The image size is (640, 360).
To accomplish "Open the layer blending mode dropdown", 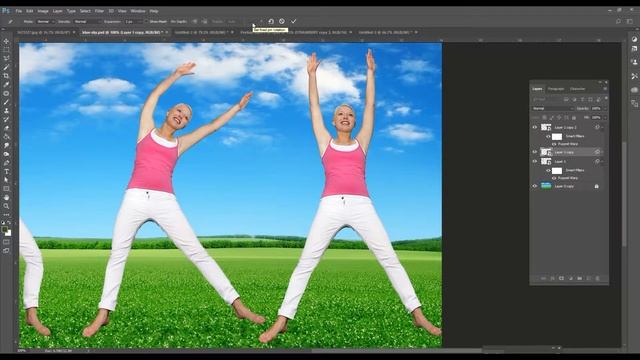I will (553, 109).
